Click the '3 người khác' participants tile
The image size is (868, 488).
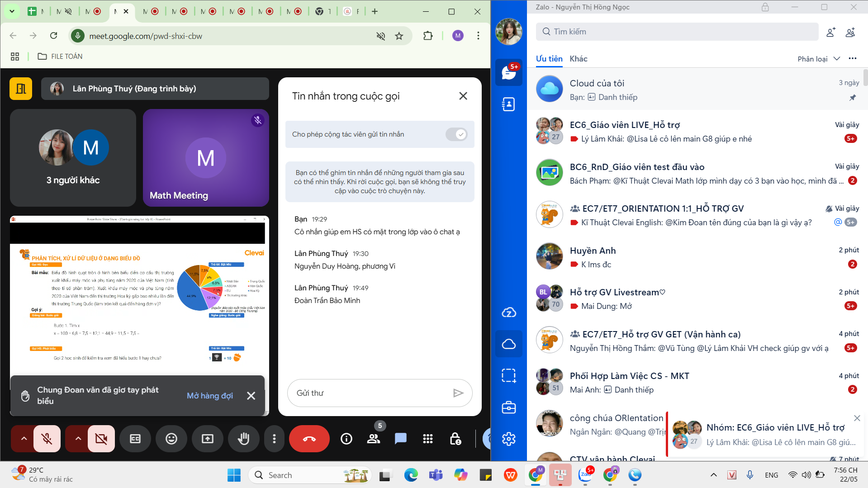tap(73, 158)
